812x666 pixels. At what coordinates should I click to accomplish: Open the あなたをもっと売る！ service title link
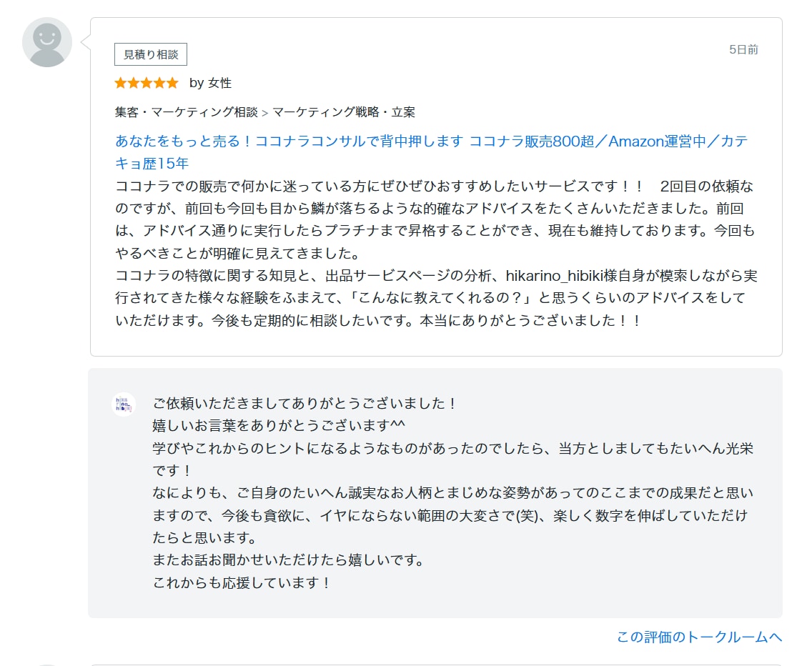click(432, 152)
